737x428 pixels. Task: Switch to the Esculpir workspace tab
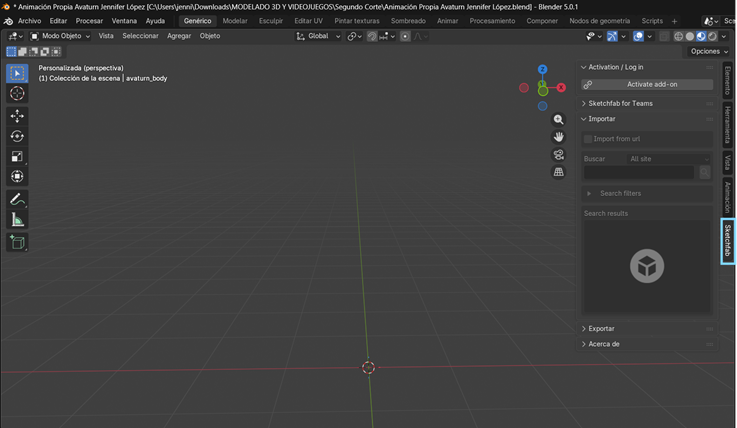271,21
